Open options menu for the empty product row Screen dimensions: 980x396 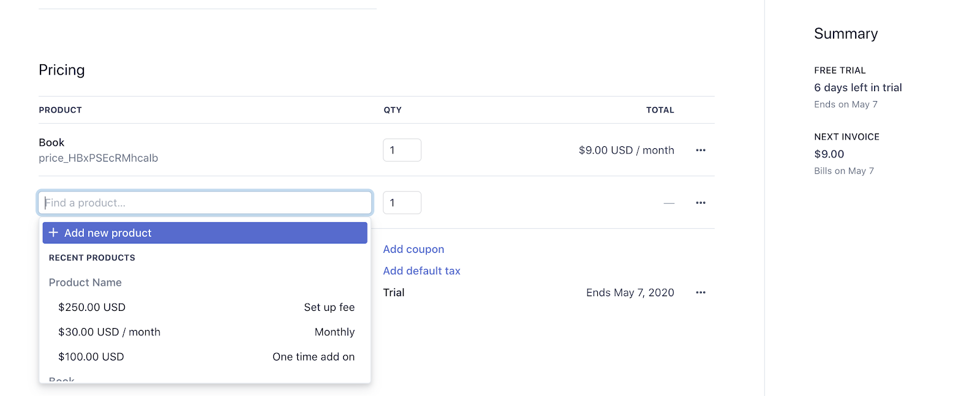701,203
